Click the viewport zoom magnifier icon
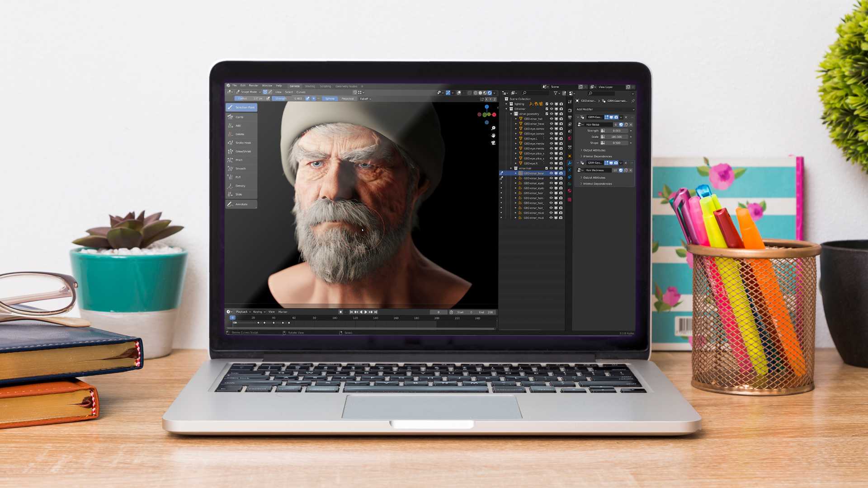Viewport: 868px width, 488px height. tap(493, 128)
